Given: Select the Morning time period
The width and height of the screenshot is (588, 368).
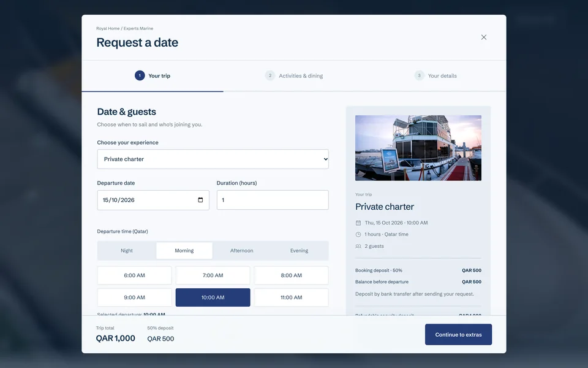Looking at the screenshot, I should tap(184, 250).
